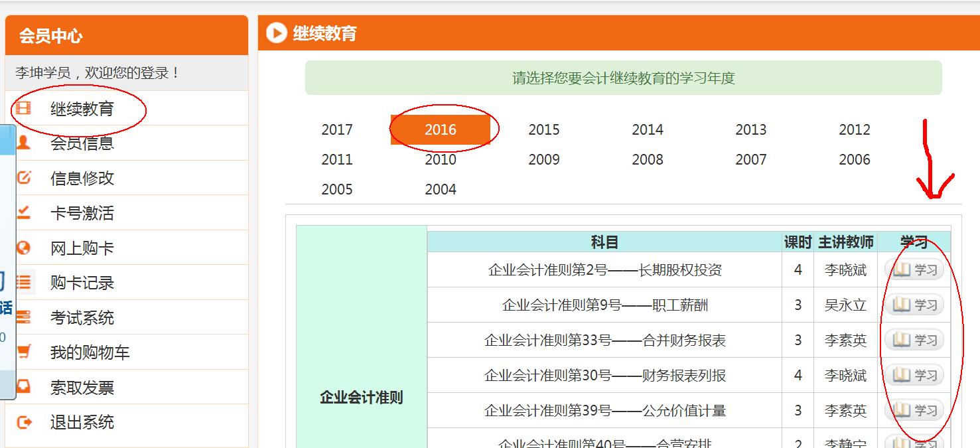Click the 购卡记录 list icon
Image resolution: width=980 pixels, height=448 pixels.
25,282
